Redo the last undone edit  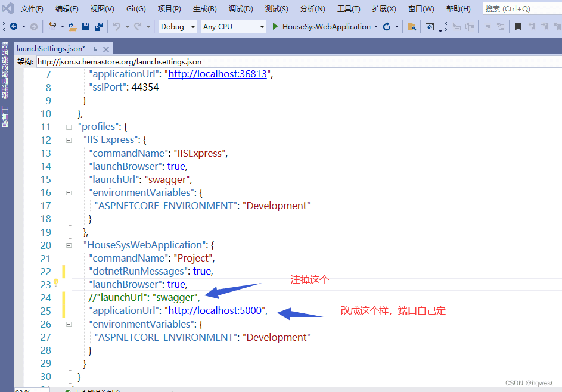(x=138, y=27)
